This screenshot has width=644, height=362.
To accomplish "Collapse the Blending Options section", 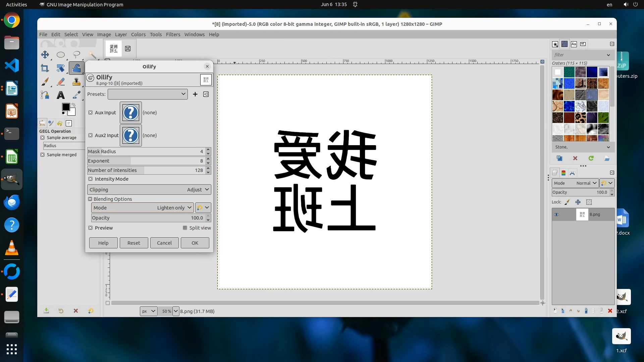I will click(90, 199).
